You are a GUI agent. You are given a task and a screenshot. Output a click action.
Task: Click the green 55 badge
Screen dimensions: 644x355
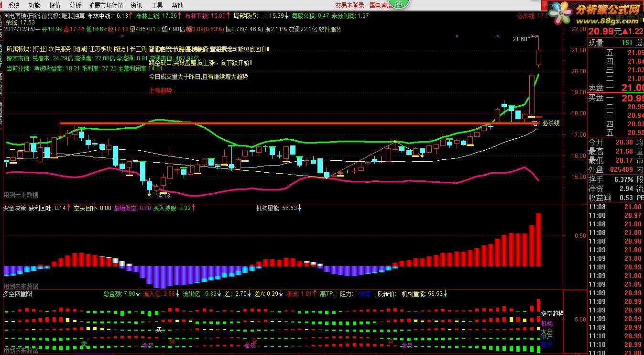pyautogui.click(x=398, y=4)
